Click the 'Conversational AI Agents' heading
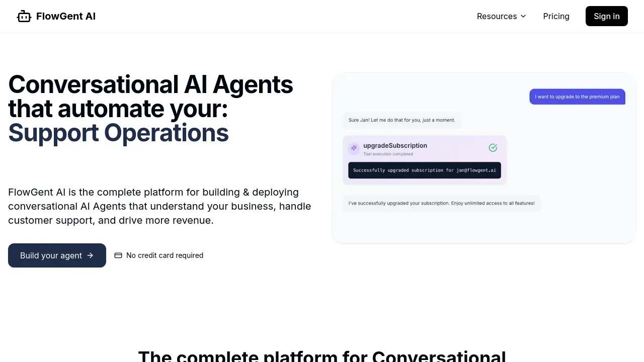This screenshot has width=644, height=362. click(x=150, y=84)
